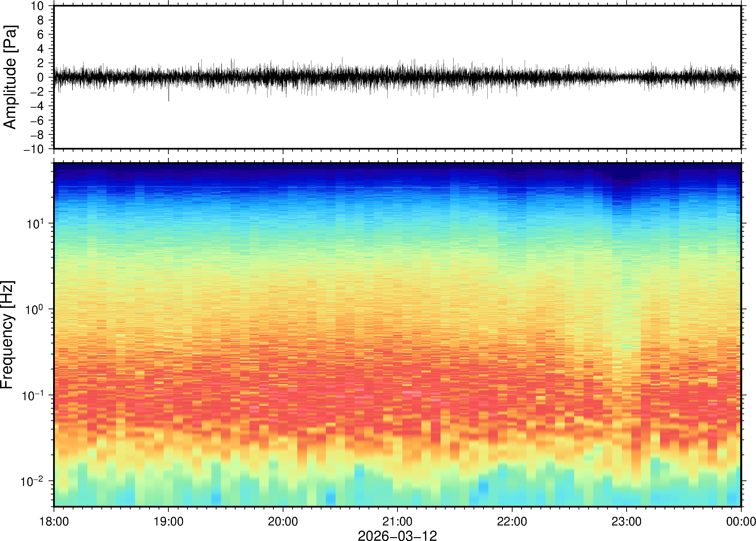
Task: Click the 18:00 time axis label
Action: click(54, 521)
